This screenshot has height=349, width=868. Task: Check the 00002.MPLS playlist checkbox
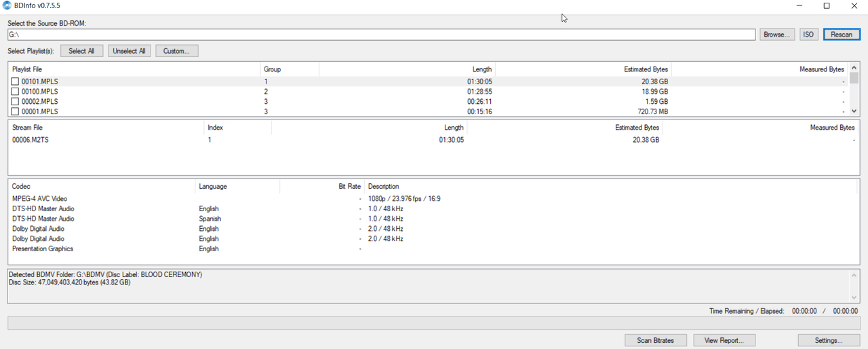(15, 101)
